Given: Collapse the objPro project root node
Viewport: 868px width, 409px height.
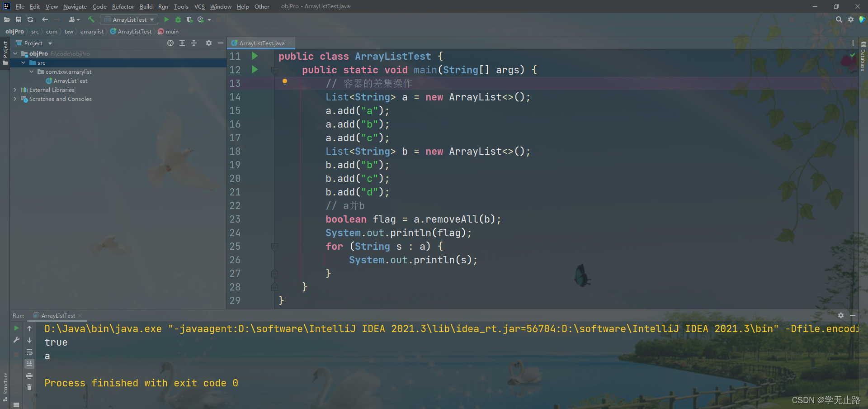Looking at the screenshot, I should coord(15,53).
